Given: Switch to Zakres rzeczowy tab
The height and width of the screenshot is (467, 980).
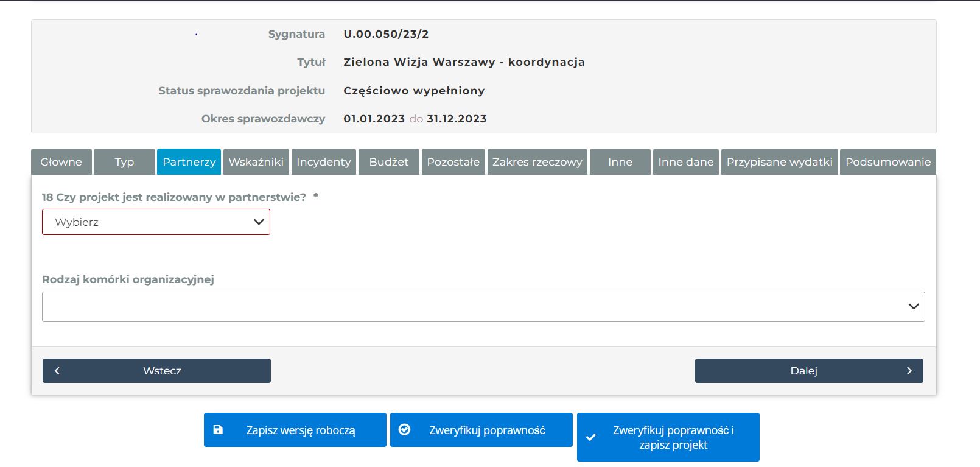Looking at the screenshot, I should (537, 162).
